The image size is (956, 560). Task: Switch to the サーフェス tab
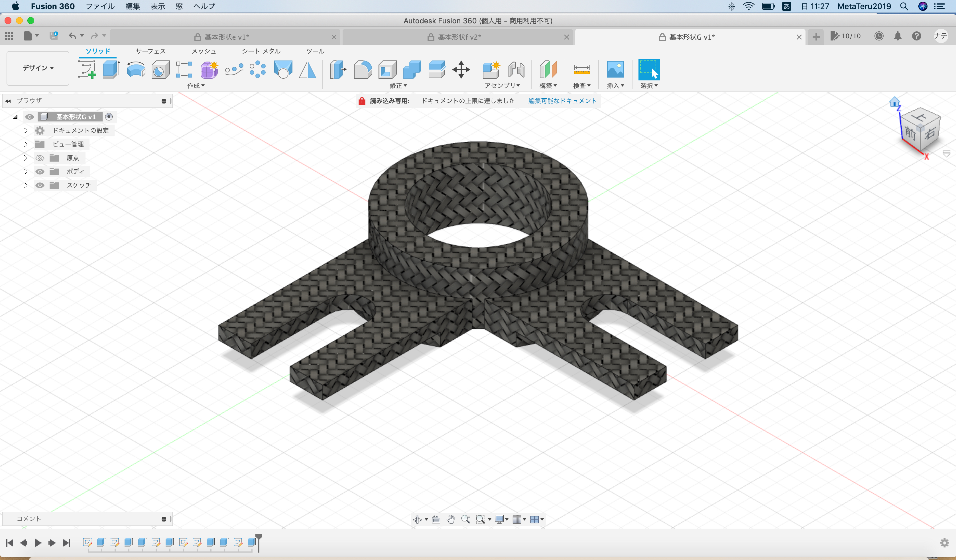[150, 51]
